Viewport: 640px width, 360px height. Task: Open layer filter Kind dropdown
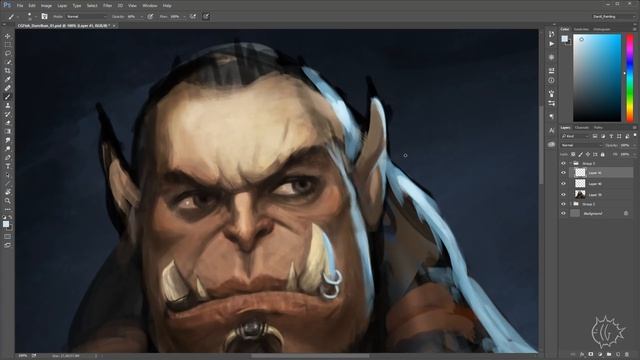(575, 136)
